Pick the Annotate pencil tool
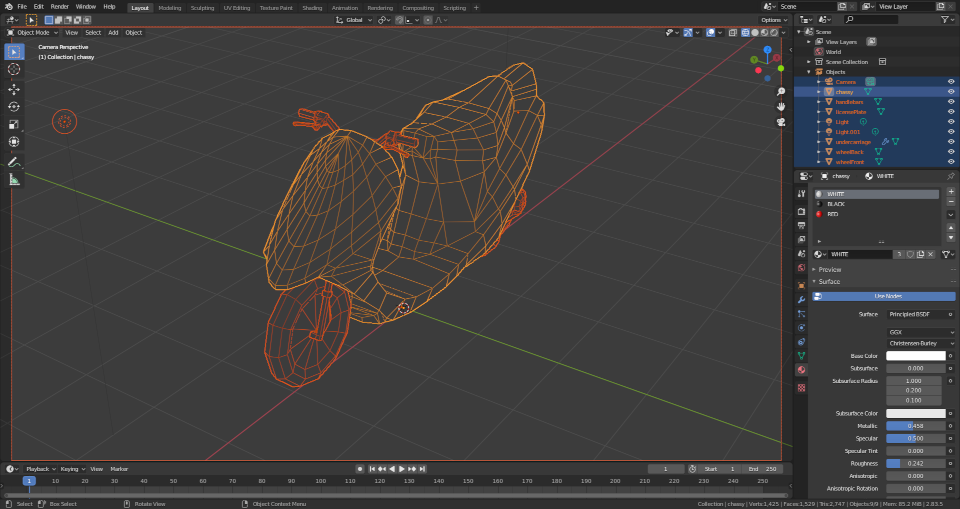The width and height of the screenshot is (960, 509). pyautogui.click(x=14, y=161)
